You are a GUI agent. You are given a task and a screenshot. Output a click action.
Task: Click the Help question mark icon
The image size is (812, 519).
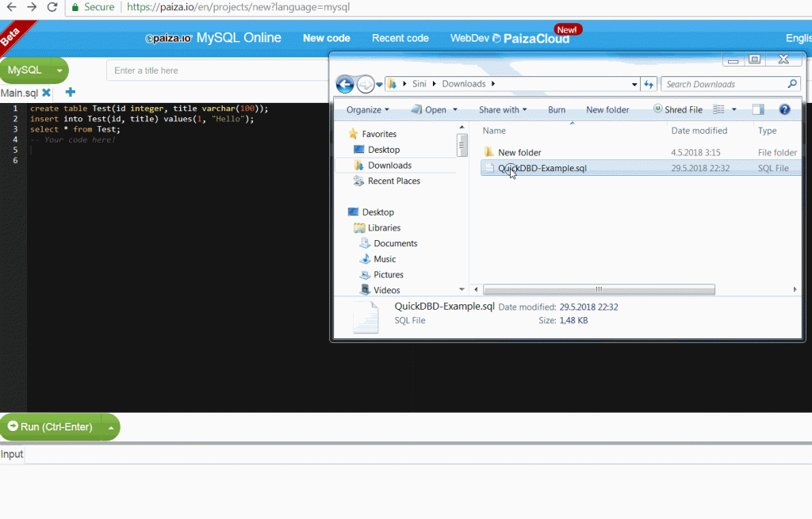(783, 109)
